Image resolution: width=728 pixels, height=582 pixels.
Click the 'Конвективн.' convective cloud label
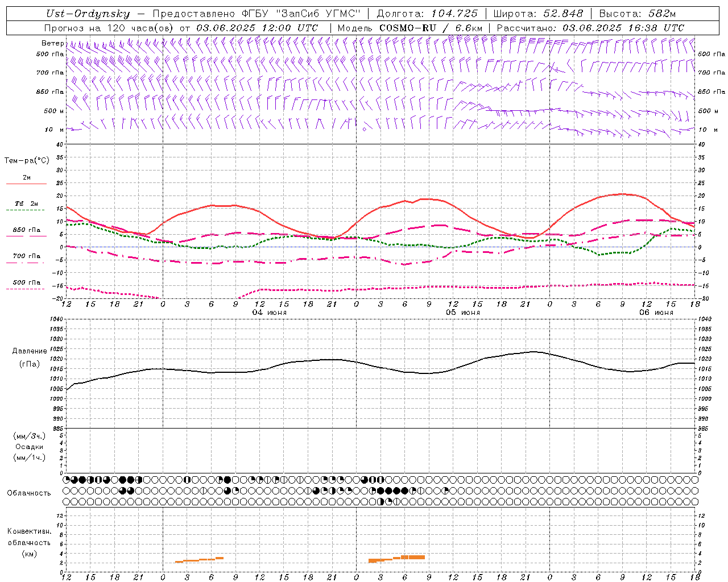30,531
